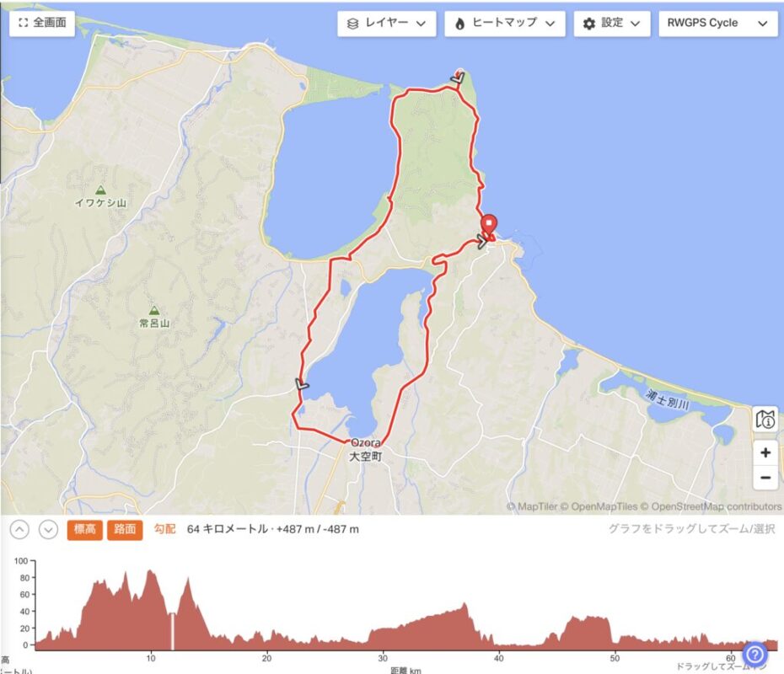This screenshot has width=784, height=674.
Task: Toggle the 路面 surface graph button
Action: 125,530
